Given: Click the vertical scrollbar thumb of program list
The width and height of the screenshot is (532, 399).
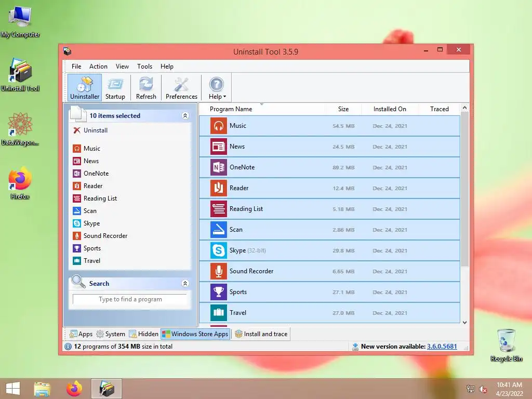Looking at the screenshot, I should [464, 188].
